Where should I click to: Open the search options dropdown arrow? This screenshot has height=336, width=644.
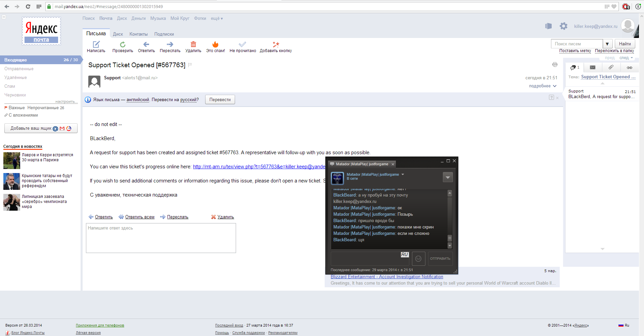(x=607, y=44)
